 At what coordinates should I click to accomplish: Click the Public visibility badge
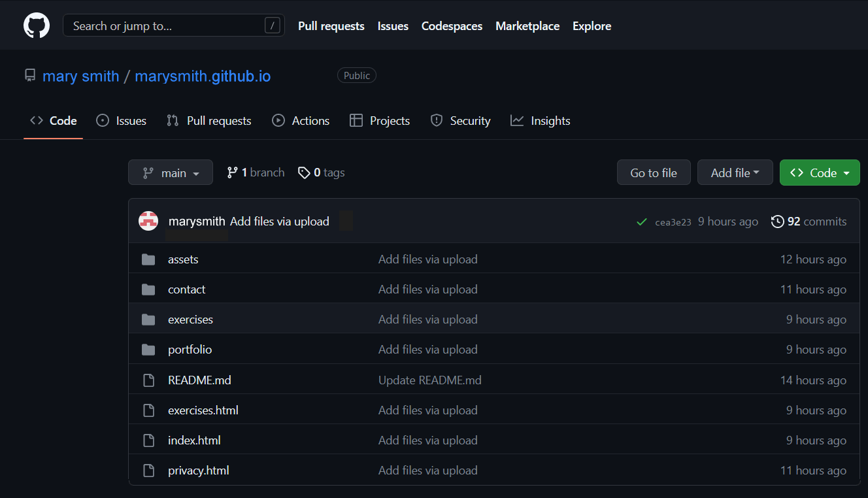(x=357, y=76)
